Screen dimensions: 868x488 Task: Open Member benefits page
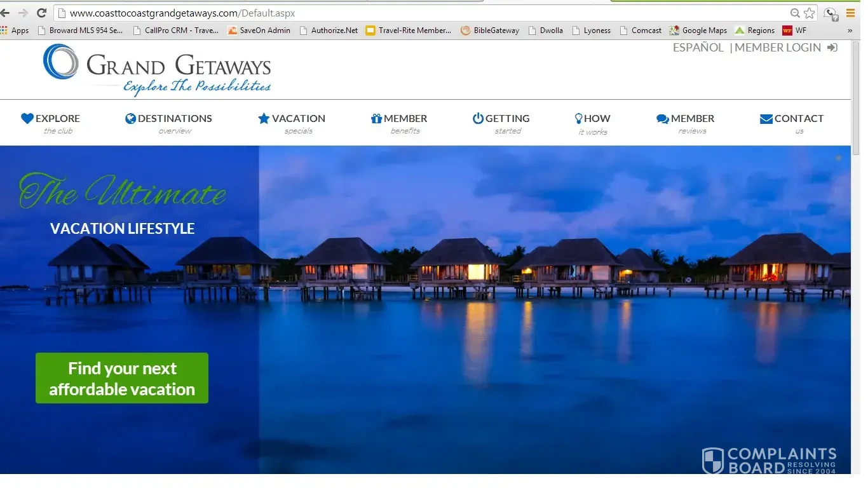399,123
